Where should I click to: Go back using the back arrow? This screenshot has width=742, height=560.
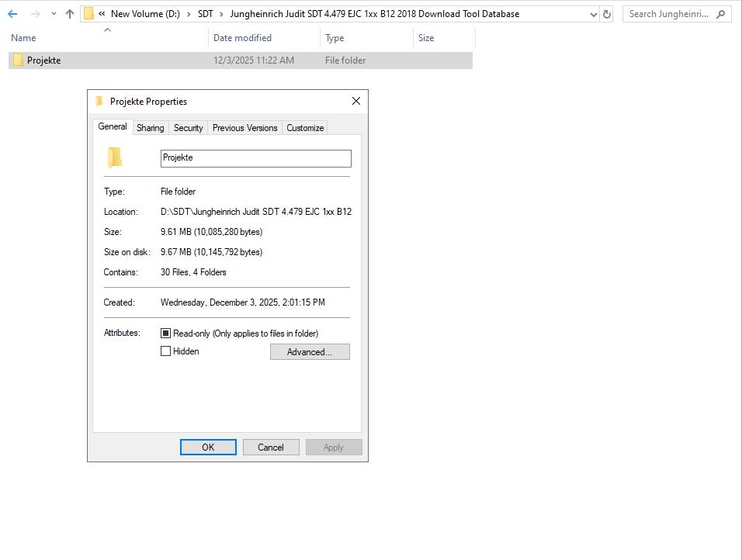point(12,14)
